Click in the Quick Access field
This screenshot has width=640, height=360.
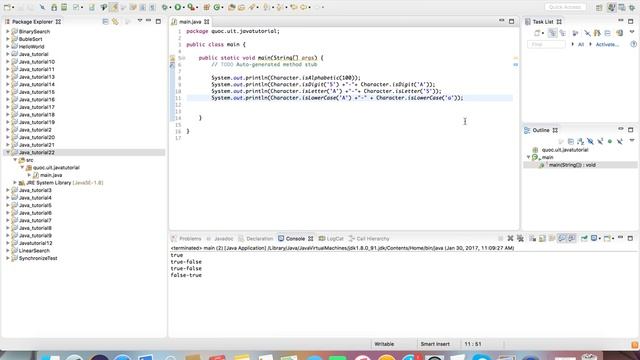[565, 7]
